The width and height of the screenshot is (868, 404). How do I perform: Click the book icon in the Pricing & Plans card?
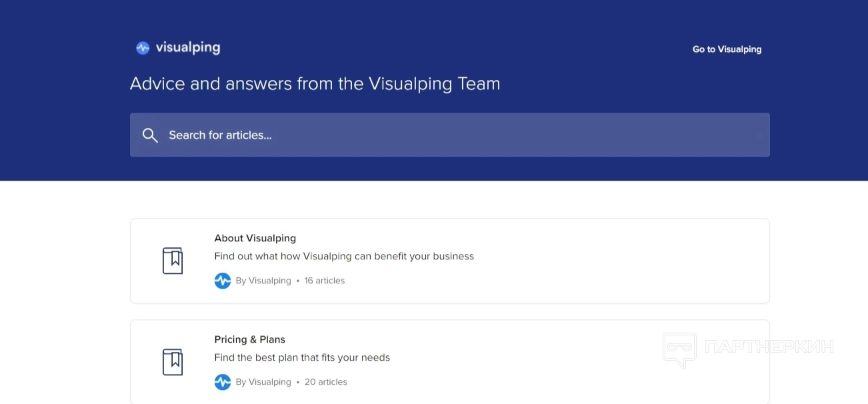pos(173,362)
